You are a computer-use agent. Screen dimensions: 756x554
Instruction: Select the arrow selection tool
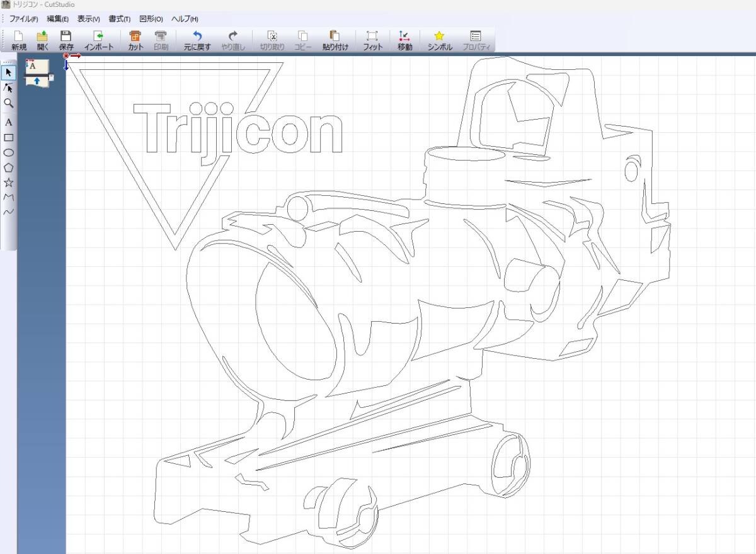(9, 72)
